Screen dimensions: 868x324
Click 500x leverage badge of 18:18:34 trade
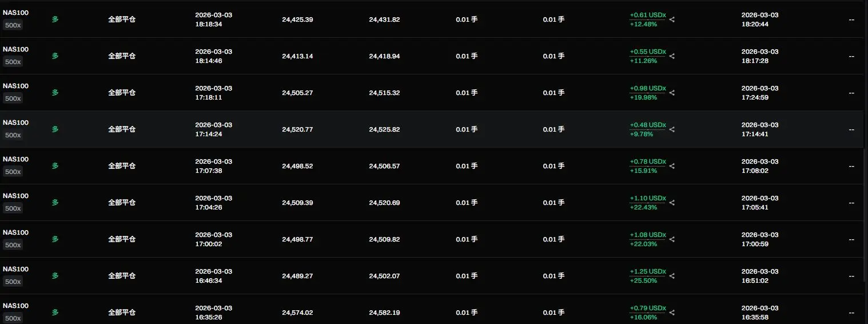pos(13,25)
